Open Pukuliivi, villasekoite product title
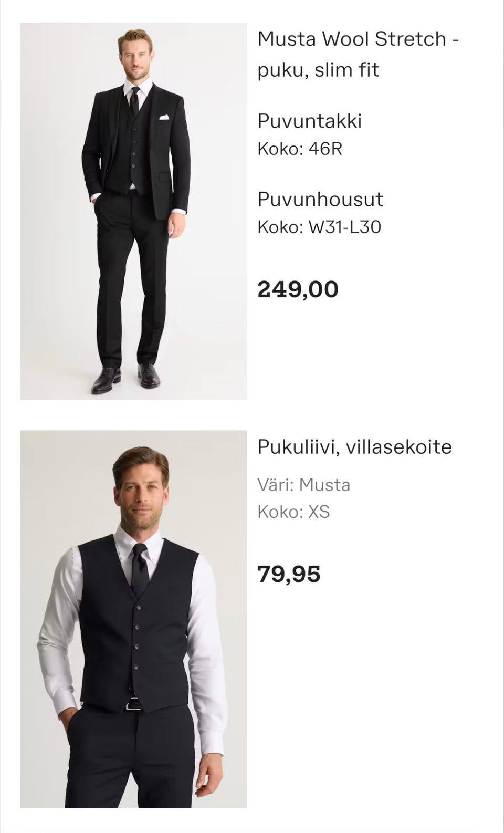 (354, 447)
